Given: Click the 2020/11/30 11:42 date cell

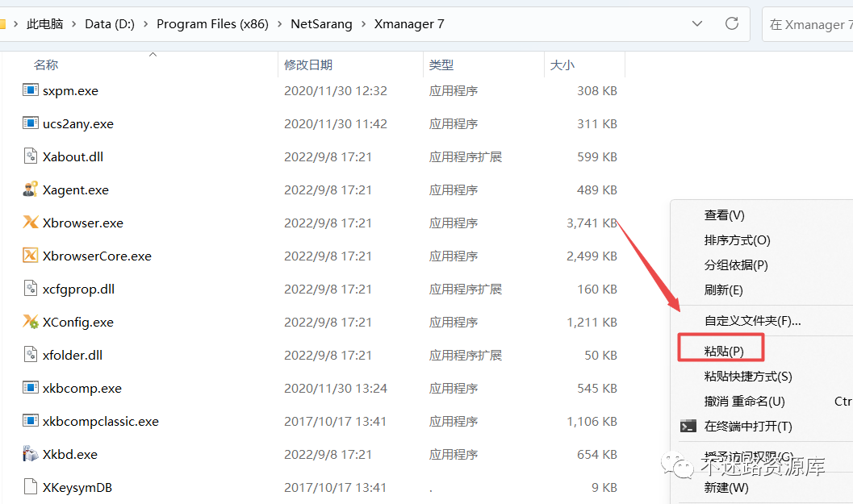Looking at the screenshot, I should [x=336, y=124].
